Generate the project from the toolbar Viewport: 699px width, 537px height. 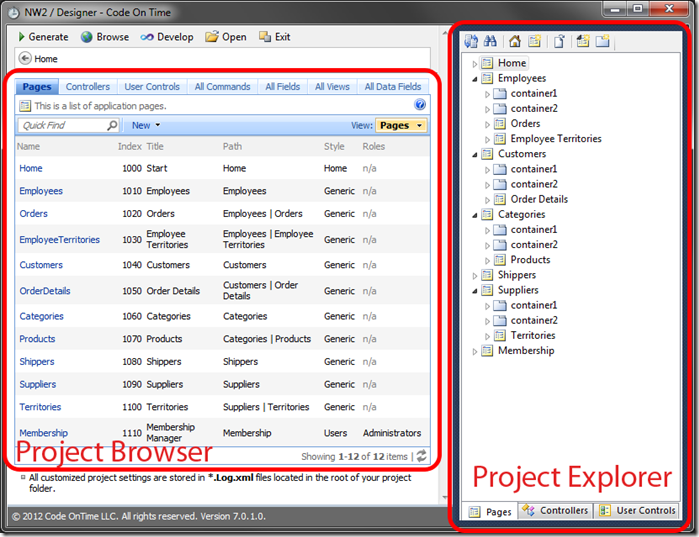(43, 37)
